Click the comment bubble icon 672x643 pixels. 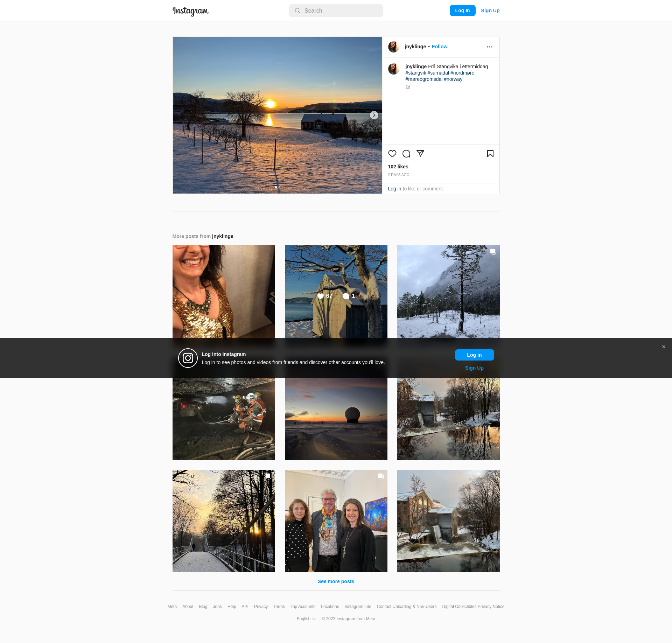pyautogui.click(x=406, y=154)
